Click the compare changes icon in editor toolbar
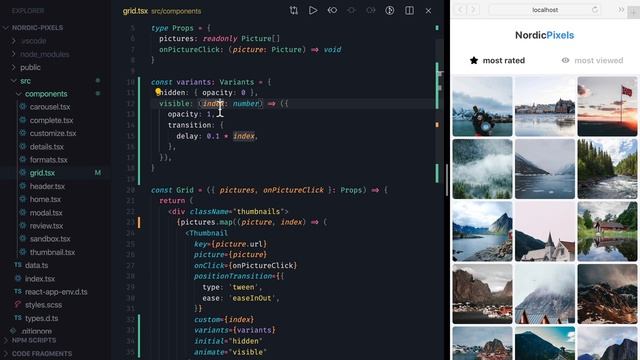 pyautogui.click(x=293, y=11)
